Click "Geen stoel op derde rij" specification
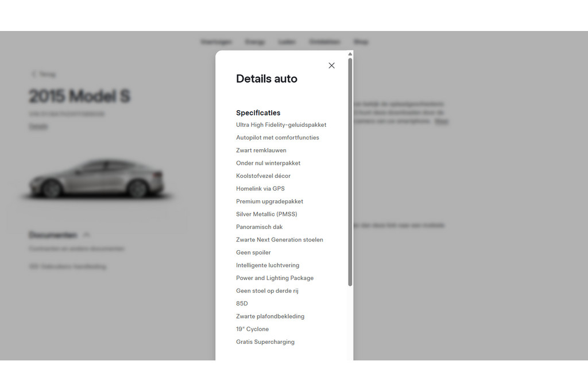 pyautogui.click(x=268, y=290)
